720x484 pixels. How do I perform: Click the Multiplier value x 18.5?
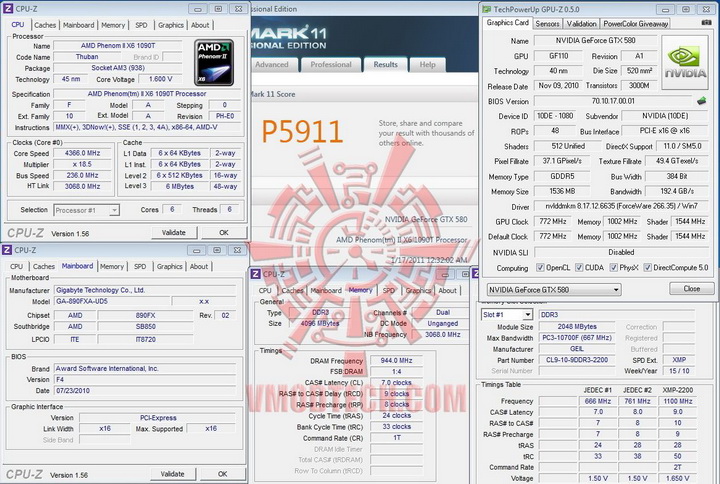tap(82, 164)
